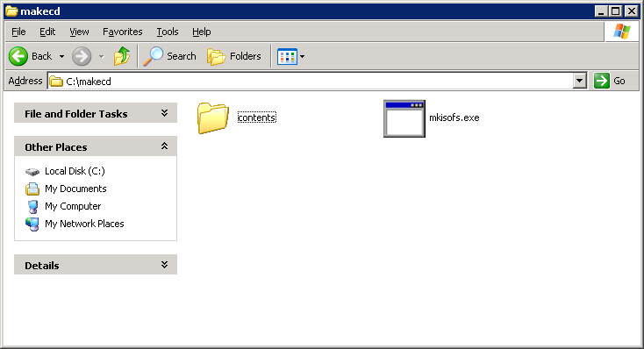This screenshot has height=349, width=644.
Task: Open the Forward history dropdown arrow
Action: pyautogui.click(x=102, y=57)
